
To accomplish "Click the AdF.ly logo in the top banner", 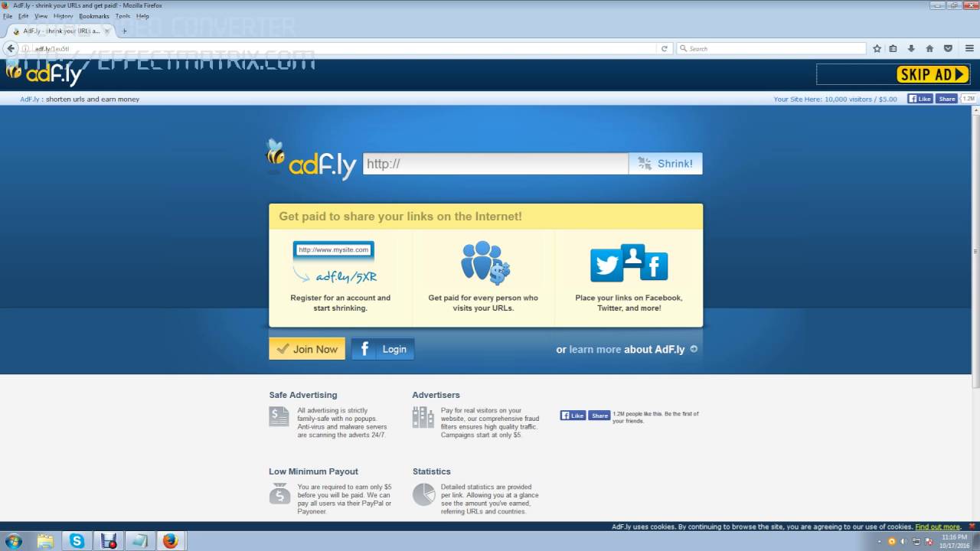I will click(x=44, y=73).
